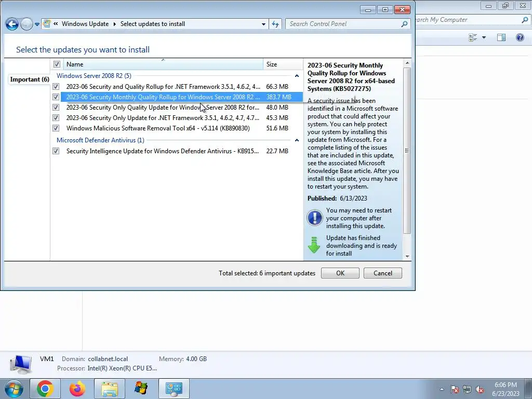Screen dimensions: 532x399
Task: Collapse the Microsoft Defender Antivirus group
Action: tap(297, 140)
